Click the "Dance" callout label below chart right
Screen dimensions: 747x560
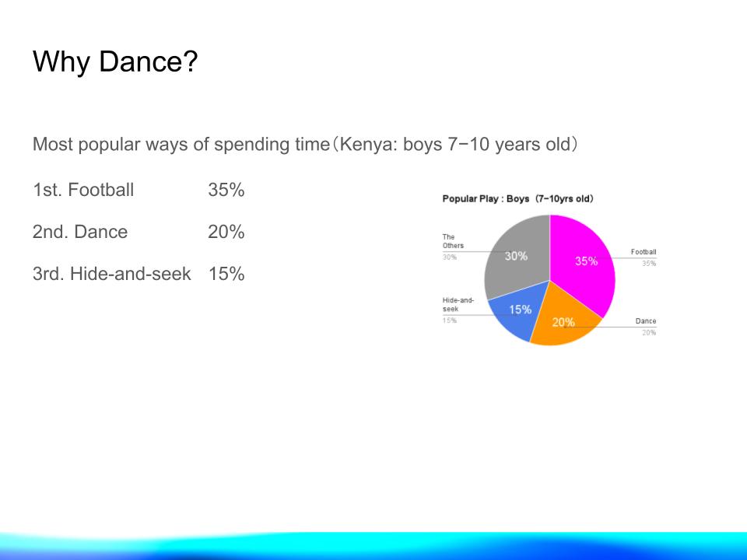[x=646, y=321]
